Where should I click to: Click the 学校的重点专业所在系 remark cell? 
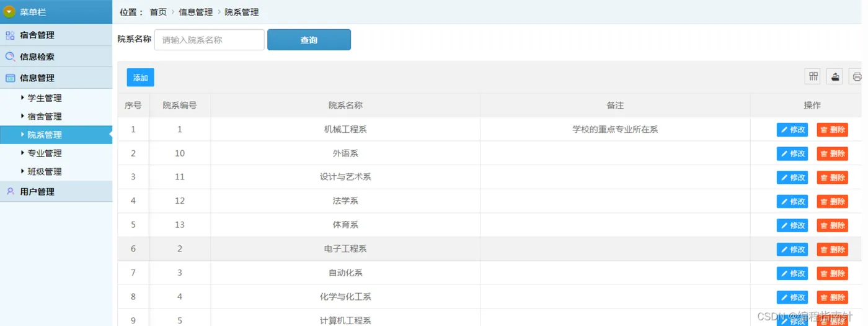[615, 129]
